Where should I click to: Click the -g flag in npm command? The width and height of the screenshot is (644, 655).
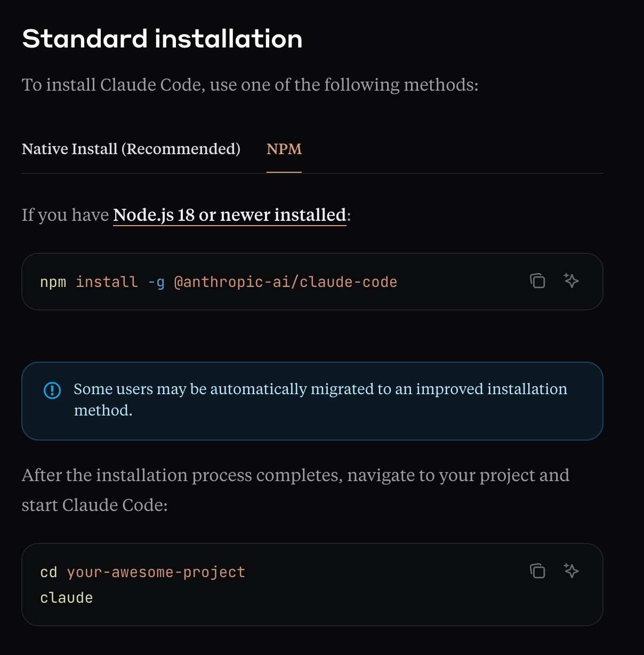(156, 282)
